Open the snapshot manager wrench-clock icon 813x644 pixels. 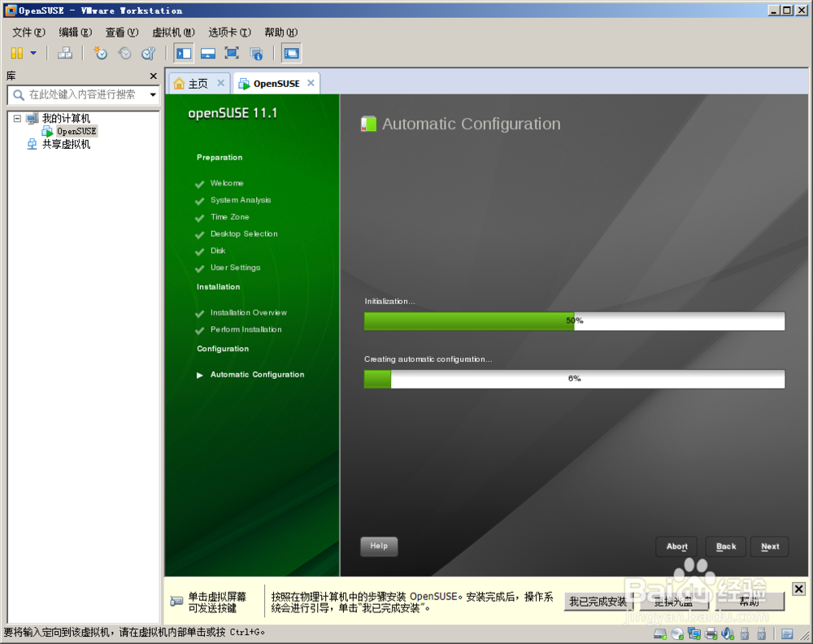tap(149, 53)
